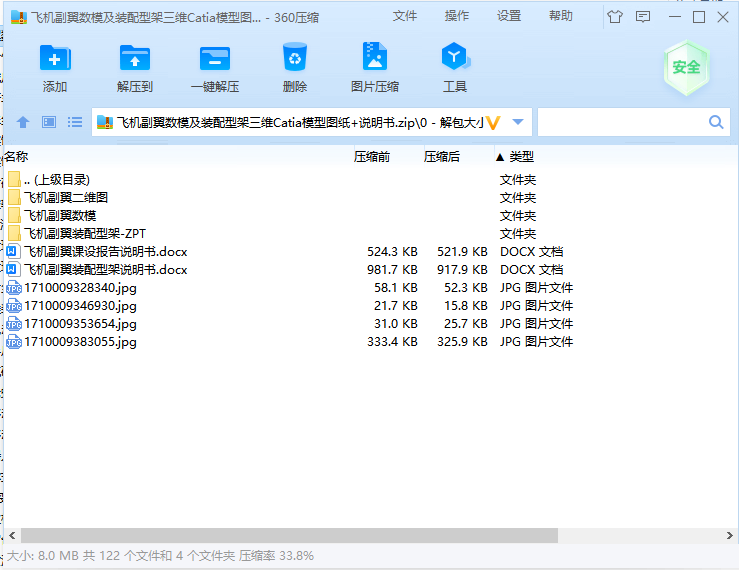The height and width of the screenshot is (570, 739).
Task: Select the 飞机副翼数模 folder name
Action: tap(60, 215)
